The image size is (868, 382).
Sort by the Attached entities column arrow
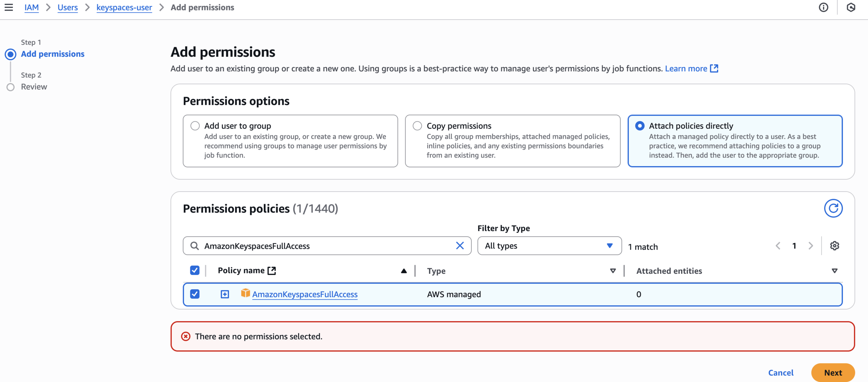click(x=834, y=271)
